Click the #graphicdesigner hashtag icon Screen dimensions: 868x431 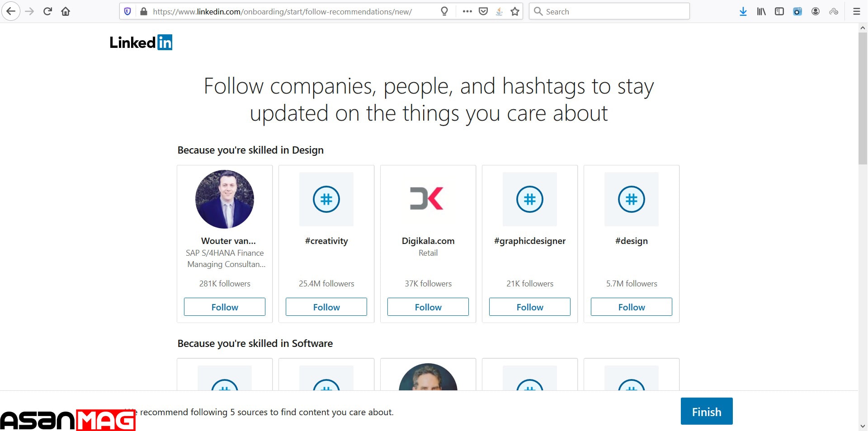click(x=530, y=199)
